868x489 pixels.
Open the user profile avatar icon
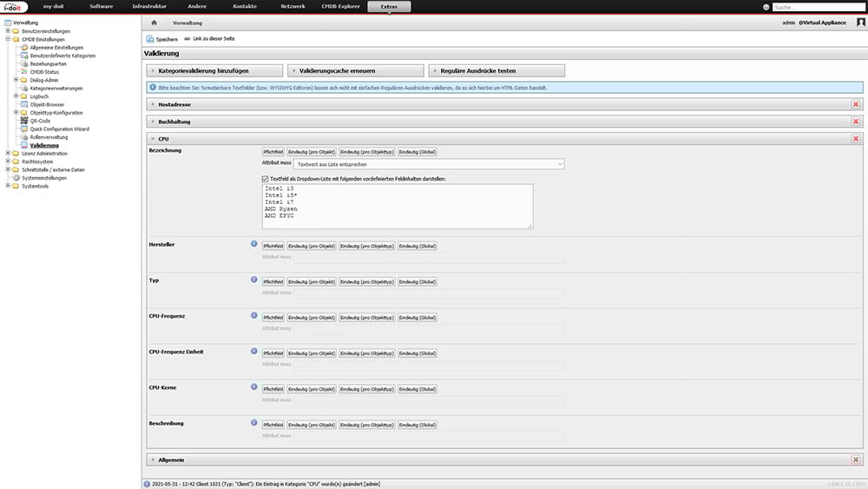[x=861, y=23]
